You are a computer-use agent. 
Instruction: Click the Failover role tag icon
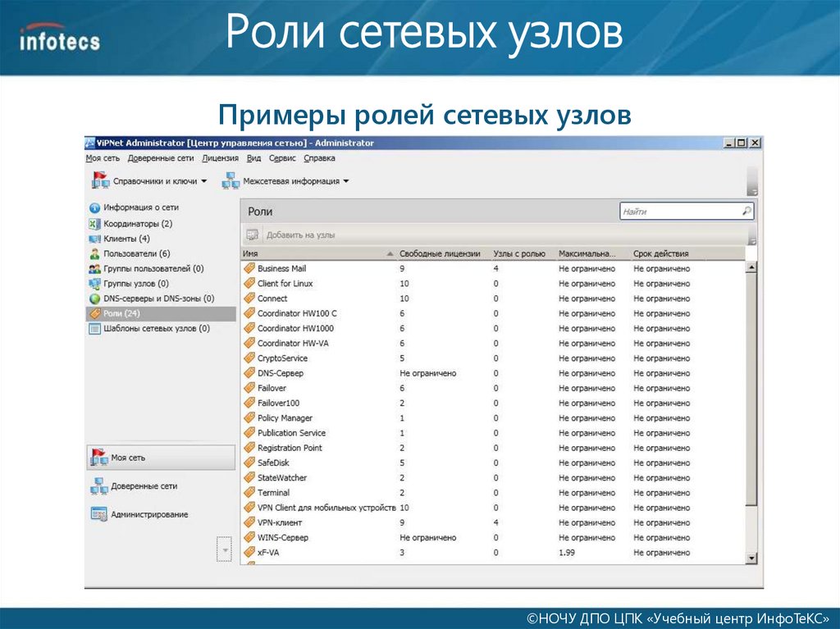pos(249,388)
